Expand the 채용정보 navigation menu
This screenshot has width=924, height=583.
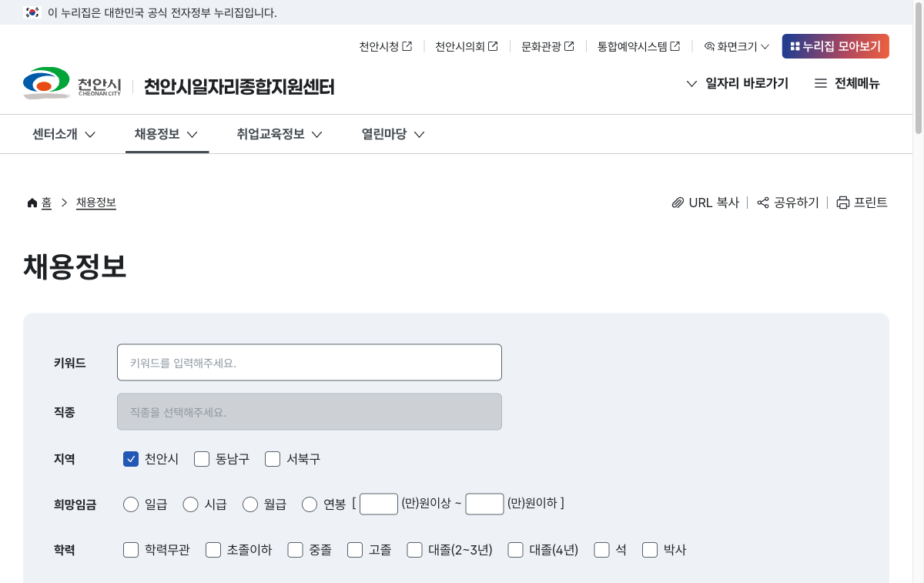tap(167, 134)
